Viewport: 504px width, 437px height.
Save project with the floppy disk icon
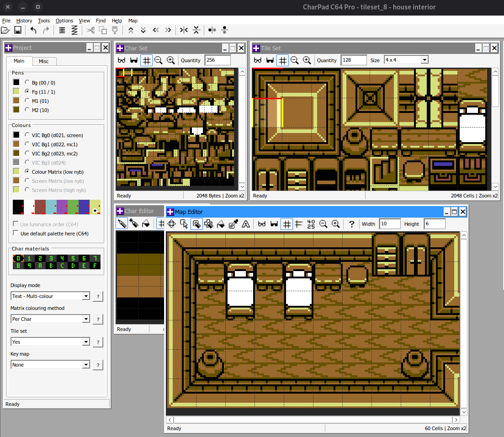[x=18, y=30]
